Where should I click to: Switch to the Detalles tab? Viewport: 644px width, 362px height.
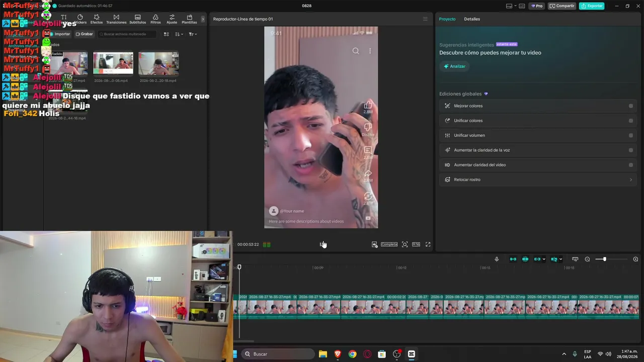[x=472, y=19]
